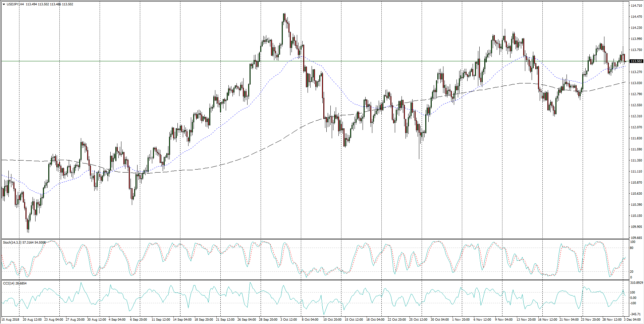This screenshot has width=644, height=324.
Task: Click the 15 Aug 2018 date label
Action: (11, 320)
